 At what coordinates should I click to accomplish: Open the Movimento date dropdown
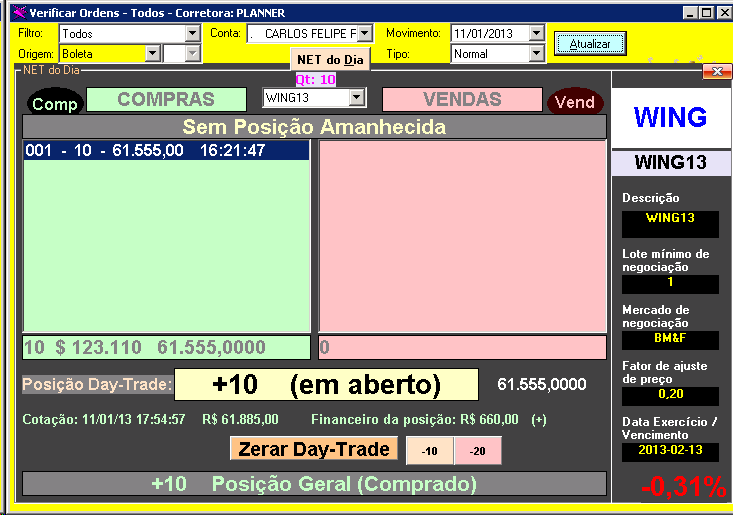click(x=536, y=34)
